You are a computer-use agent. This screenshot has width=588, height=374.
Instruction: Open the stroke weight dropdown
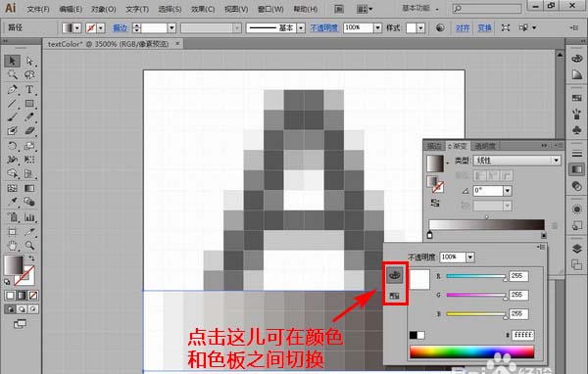(171, 27)
